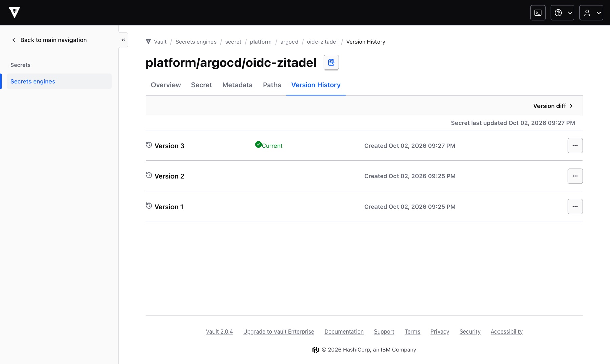Switch to the Metadata tab
The image size is (610, 364).
tap(238, 85)
